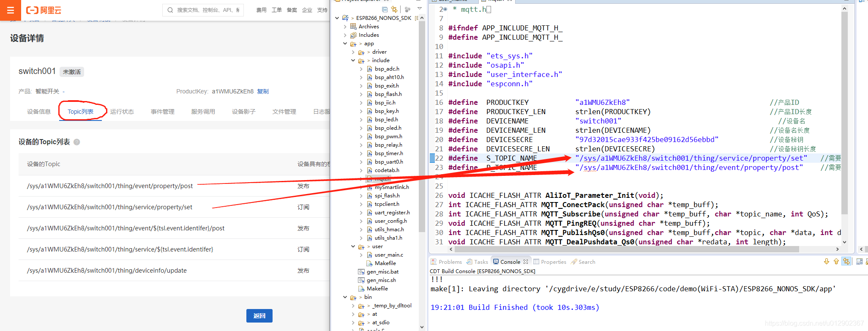
Task: Collapse the bin folder
Action: [345, 297]
